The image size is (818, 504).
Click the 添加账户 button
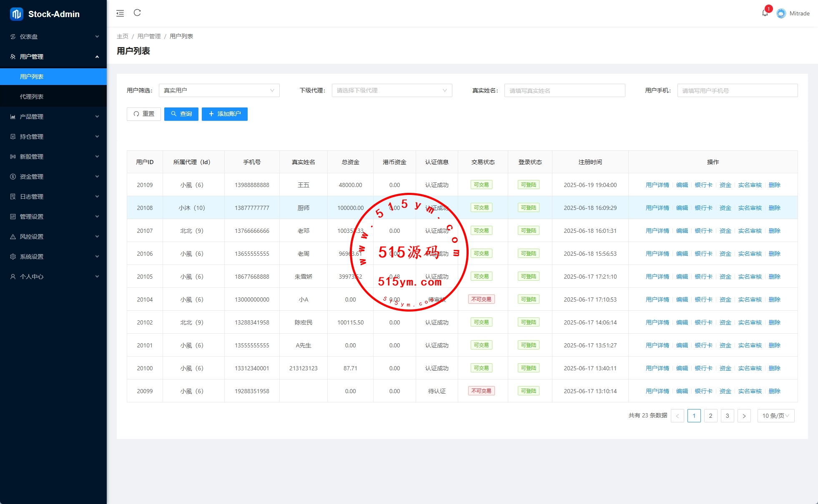click(x=225, y=114)
